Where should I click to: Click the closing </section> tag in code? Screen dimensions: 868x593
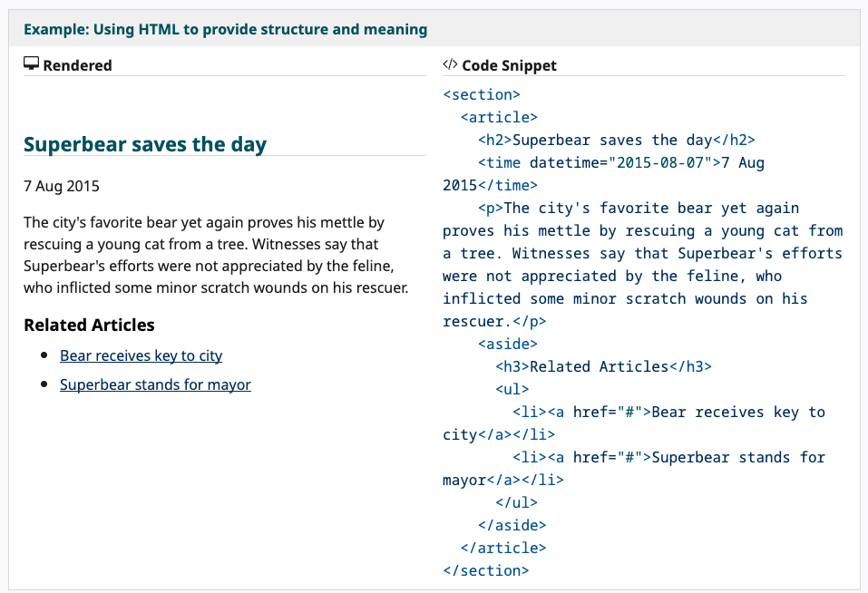[486, 571]
